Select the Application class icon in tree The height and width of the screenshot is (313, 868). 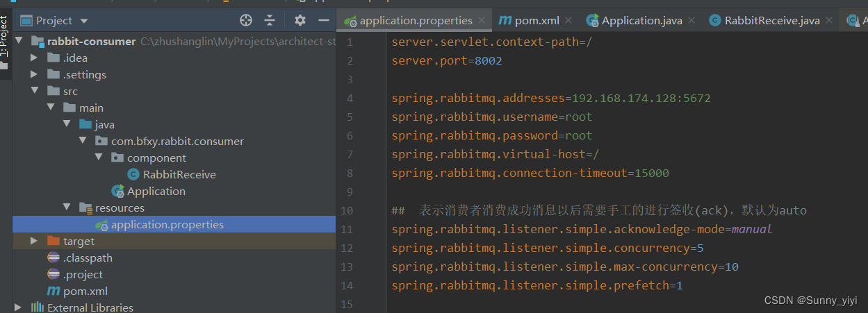coord(117,191)
